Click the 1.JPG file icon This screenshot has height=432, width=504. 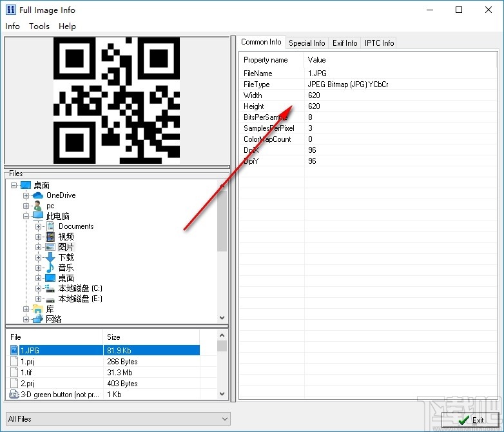[14, 350]
